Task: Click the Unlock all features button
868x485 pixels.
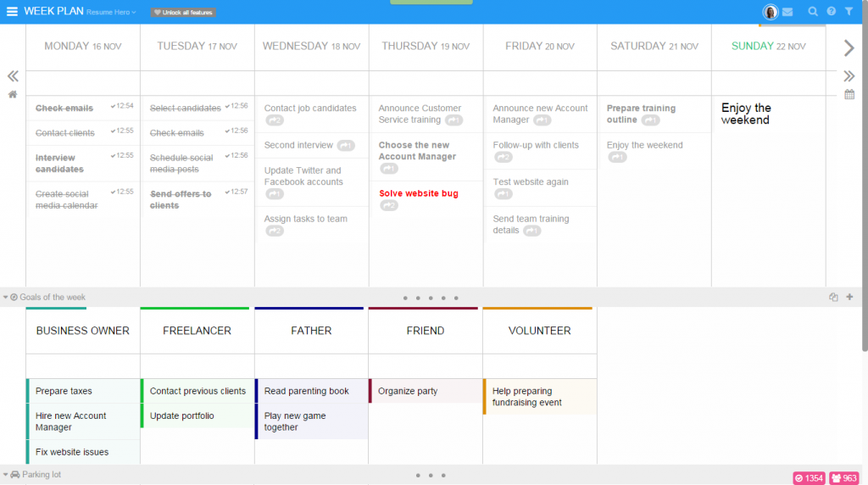Action: tap(183, 13)
